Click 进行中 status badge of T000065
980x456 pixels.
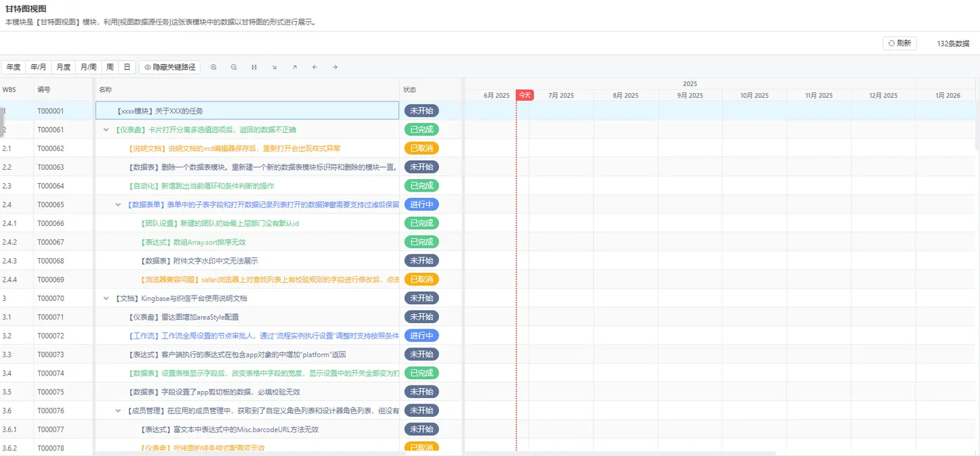(421, 204)
